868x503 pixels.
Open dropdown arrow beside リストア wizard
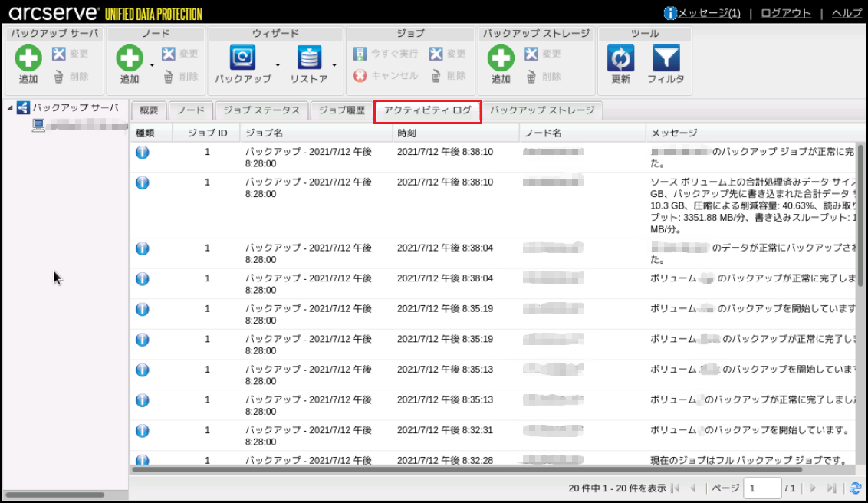click(335, 65)
